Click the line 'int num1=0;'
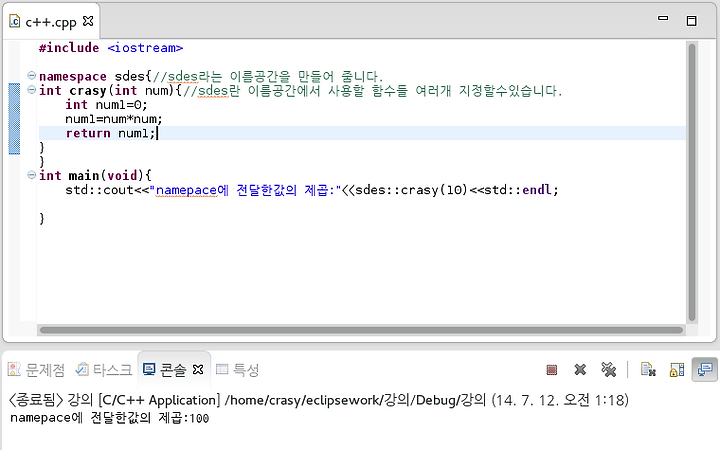 tap(106, 105)
